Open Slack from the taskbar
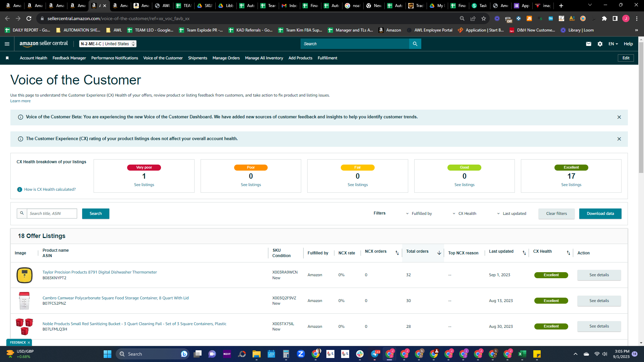Image resolution: width=644 pixels, height=362 pixels. click(x=360, y=354)
